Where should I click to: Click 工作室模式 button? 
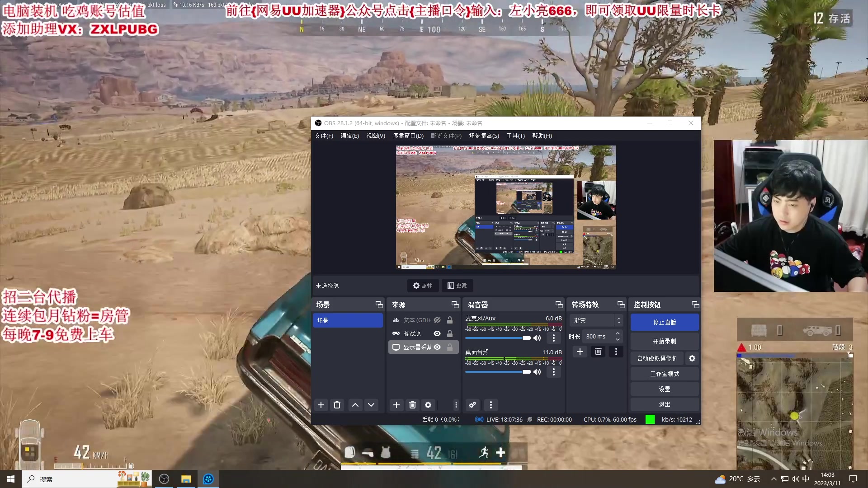[665, 374]
